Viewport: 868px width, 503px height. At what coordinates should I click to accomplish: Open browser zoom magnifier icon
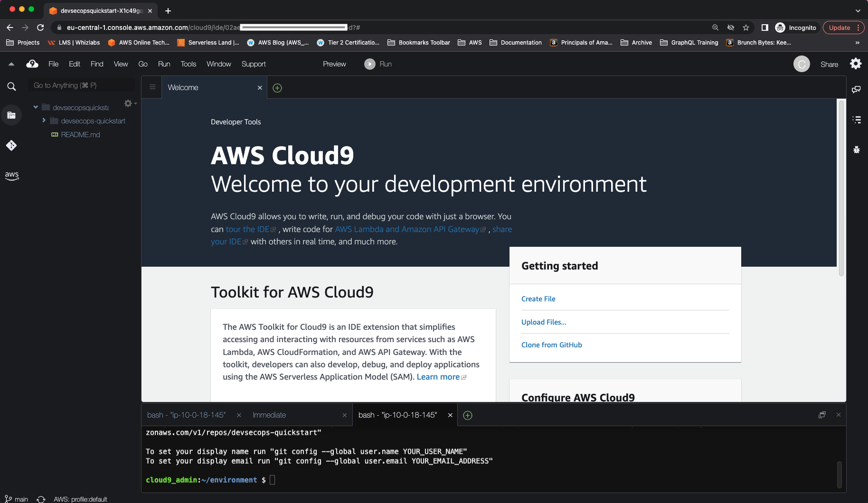point(716,28)
